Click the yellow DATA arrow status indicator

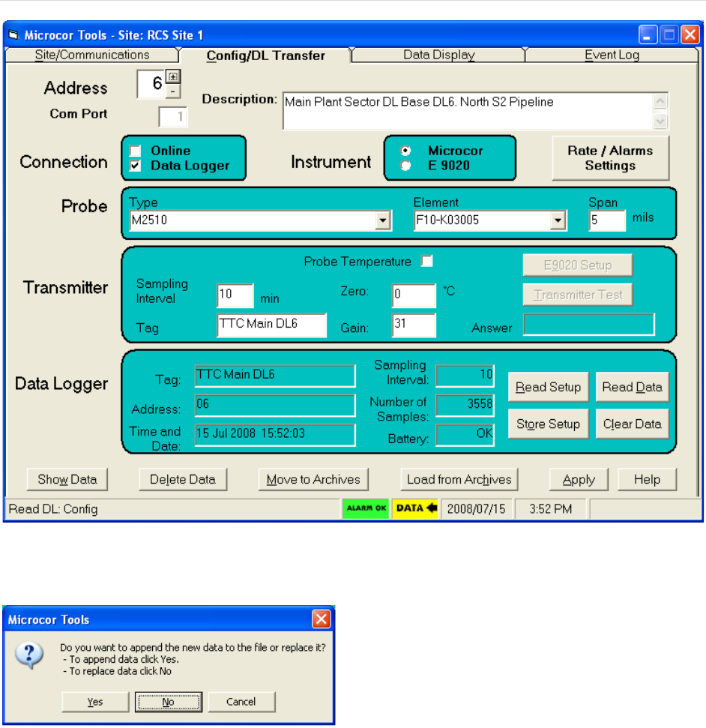click(415, 508)
